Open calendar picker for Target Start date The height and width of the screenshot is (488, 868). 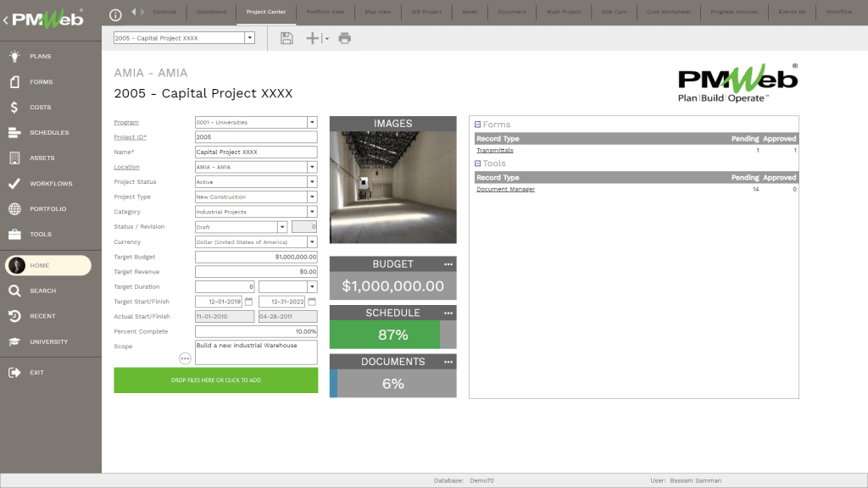(x=249, y=302)
